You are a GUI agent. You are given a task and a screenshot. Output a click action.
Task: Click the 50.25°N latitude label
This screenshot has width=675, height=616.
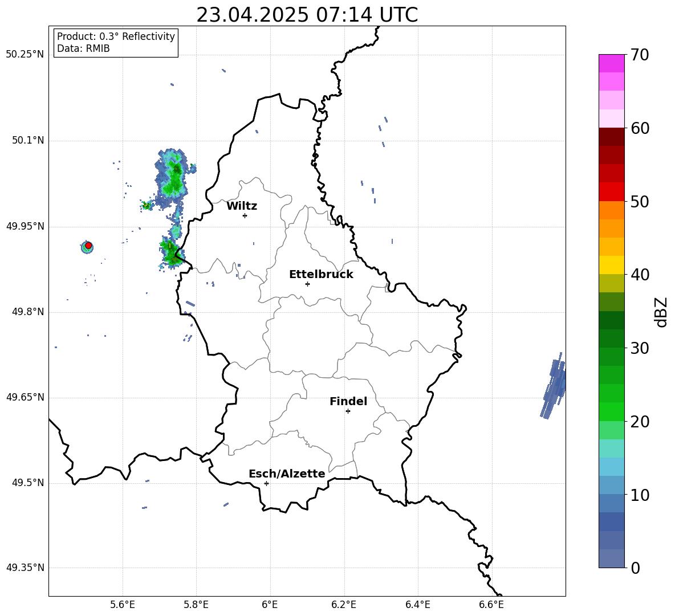pyautogui.click(x=25, y=55)
